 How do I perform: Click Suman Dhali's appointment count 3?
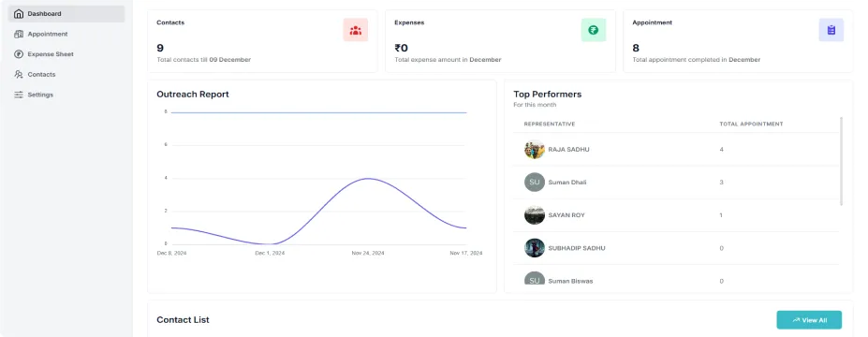pos(721,182)
